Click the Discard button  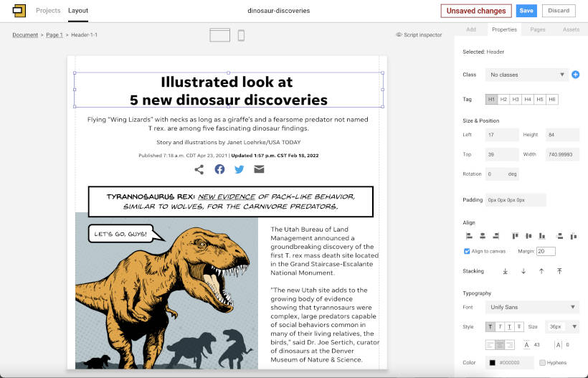559,11
